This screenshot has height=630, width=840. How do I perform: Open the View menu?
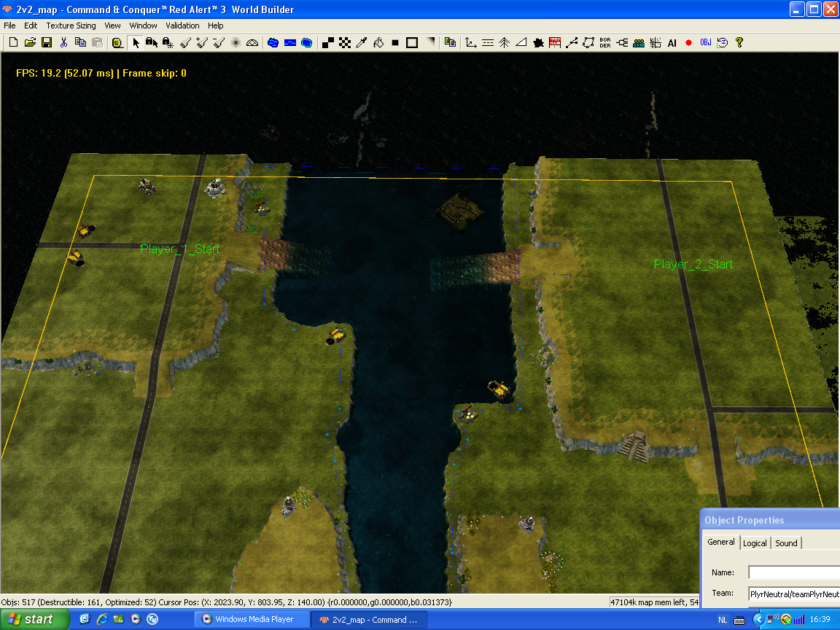coord(112,26)
